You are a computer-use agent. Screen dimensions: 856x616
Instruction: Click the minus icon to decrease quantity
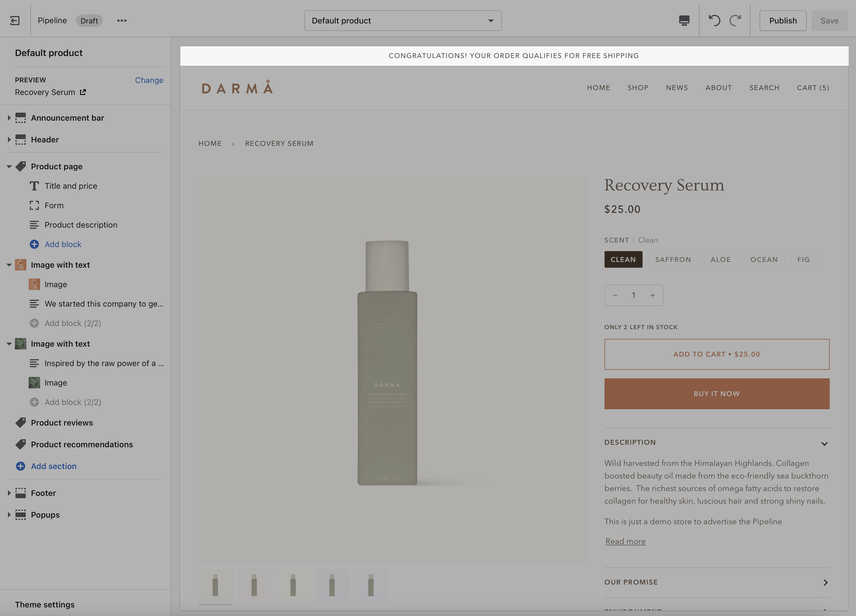(x=615, y=295)
